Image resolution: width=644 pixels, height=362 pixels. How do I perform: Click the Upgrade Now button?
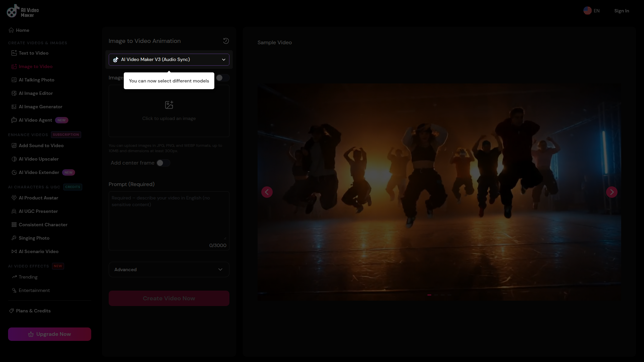point(50,334)
